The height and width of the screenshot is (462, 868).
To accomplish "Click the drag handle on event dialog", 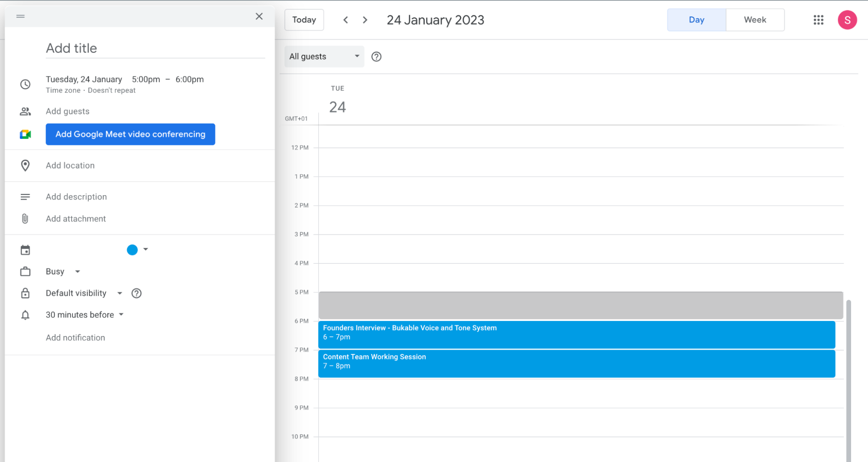I will pos(20,16).
